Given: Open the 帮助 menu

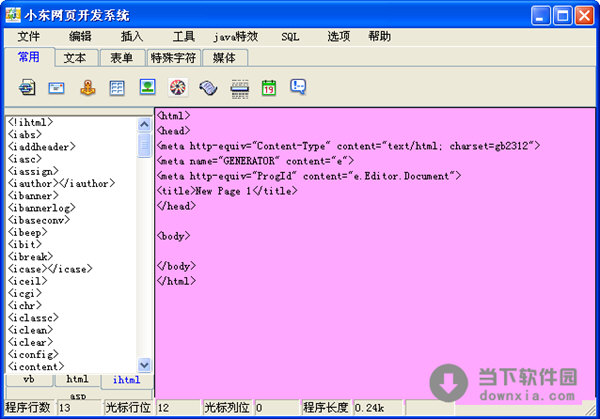Looking at the screenshot, I should (x=380, y=37).
